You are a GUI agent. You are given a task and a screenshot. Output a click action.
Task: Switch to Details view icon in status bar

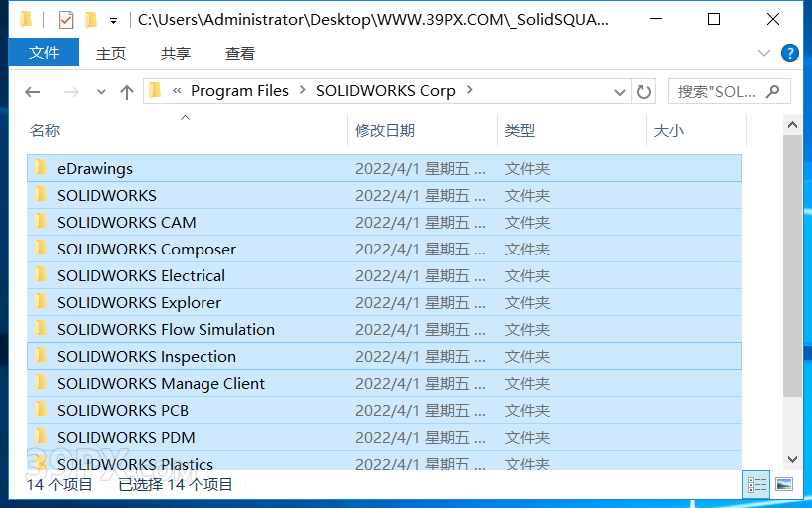click(x=758, y=485)
